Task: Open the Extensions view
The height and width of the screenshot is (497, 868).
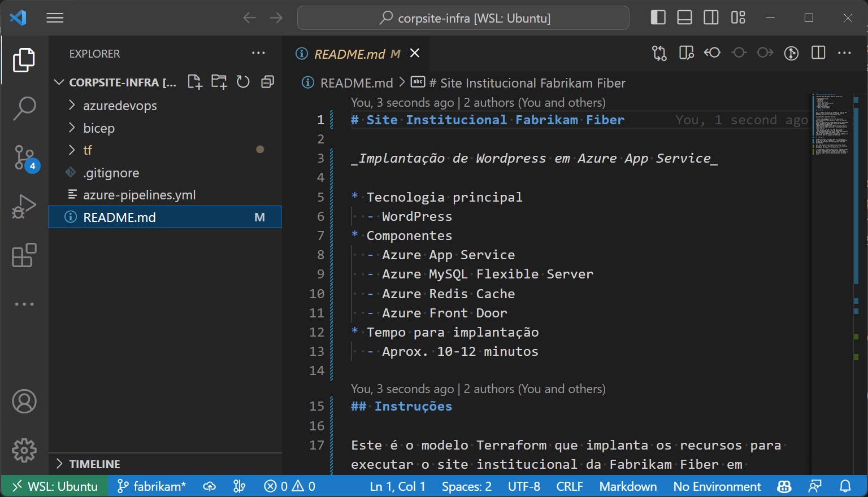Action: click(24, 255)
